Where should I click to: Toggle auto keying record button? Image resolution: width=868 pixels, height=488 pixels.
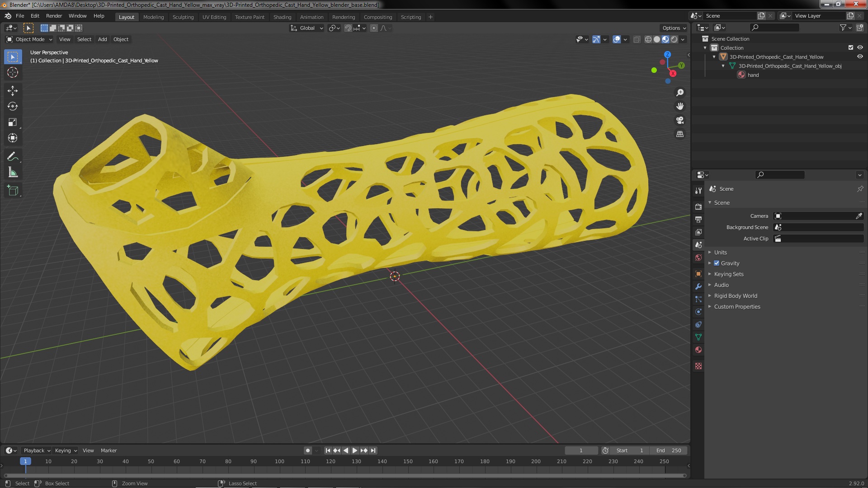click(308, 450)
